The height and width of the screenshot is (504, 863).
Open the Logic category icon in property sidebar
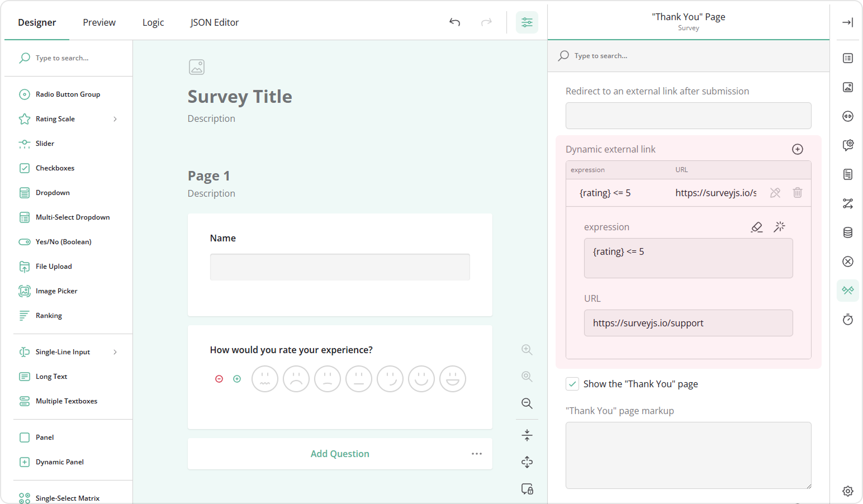tap(847, 203)
